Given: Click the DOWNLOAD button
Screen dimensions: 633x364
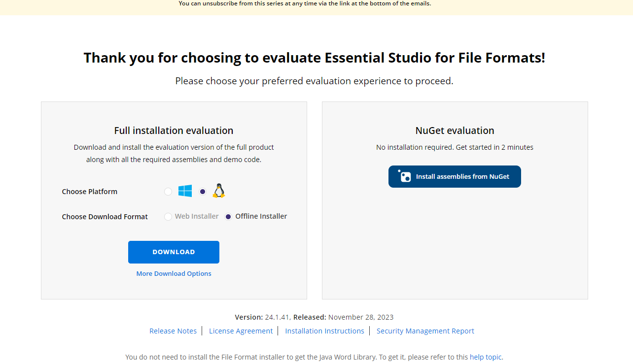Looking at the screenshot, I should [x=174, y=252].
